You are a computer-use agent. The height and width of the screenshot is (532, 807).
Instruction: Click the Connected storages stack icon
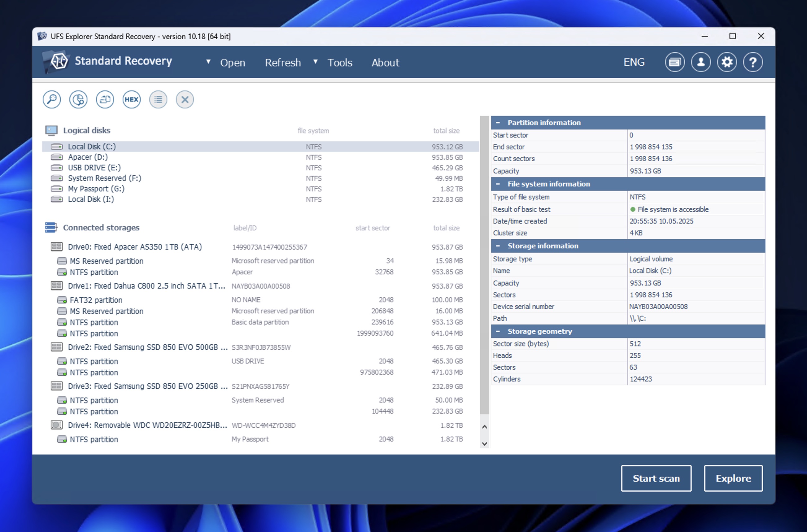click(51, 227)
